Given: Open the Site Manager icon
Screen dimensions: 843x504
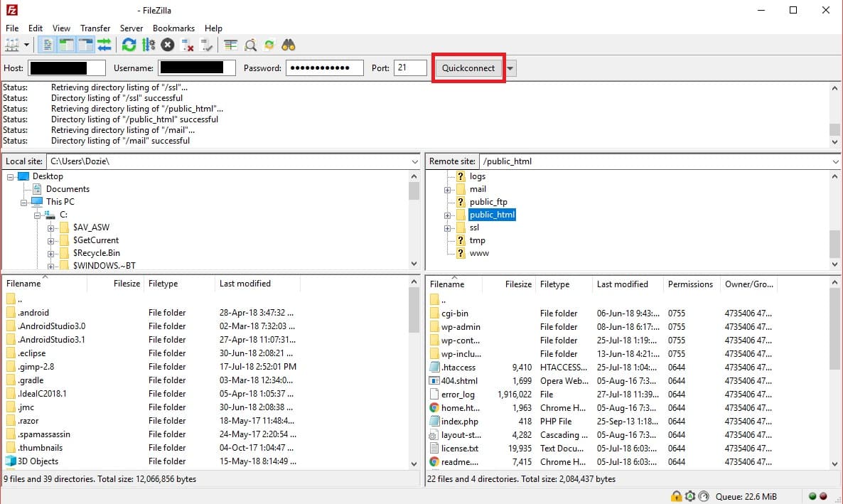Looking at the screenshot, I should [12, 45].
